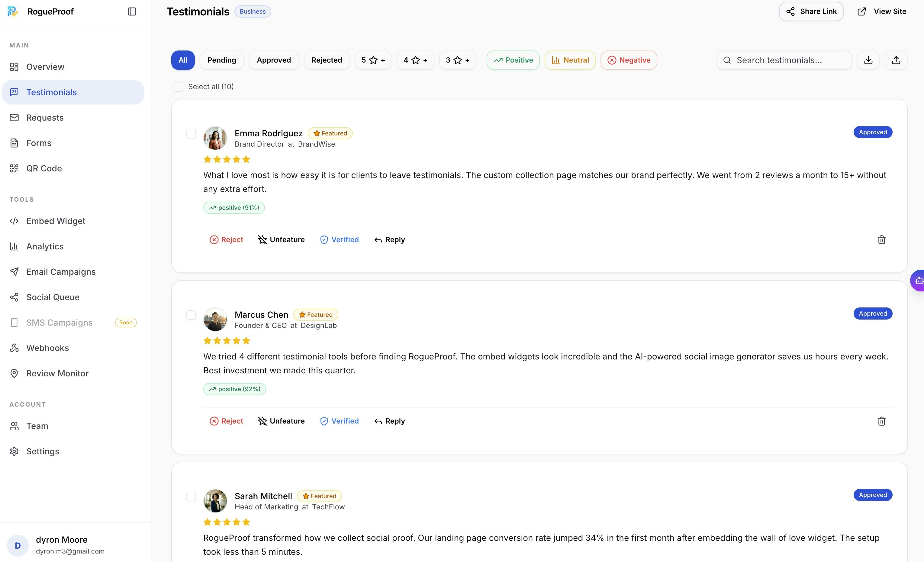The height and width of the screenshot is (562, 924).
Task: Show only Negative sentiment testimonials
Action: (629, 60)
